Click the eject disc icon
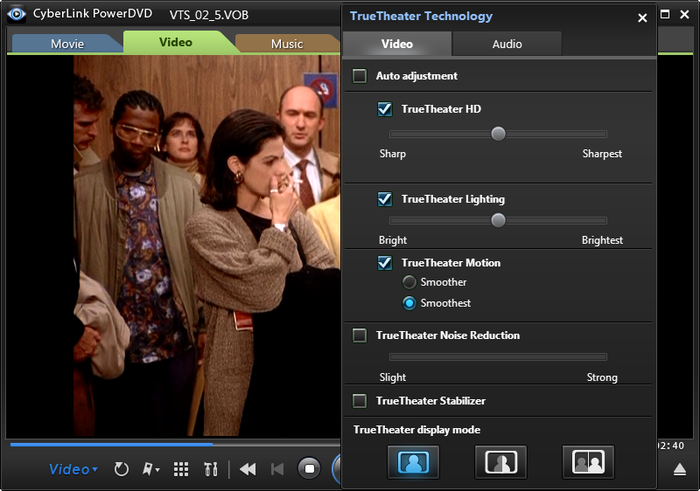Screen dimensions: 700x491 click(679, 470)
